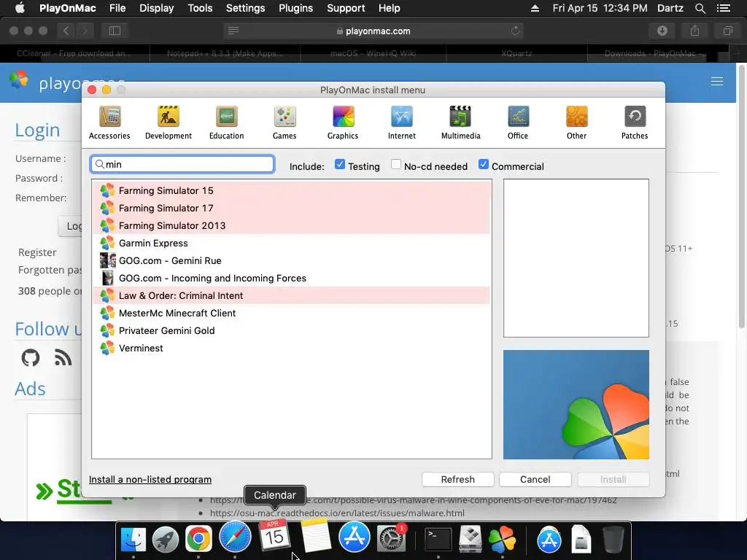Open RSS feed icon on webpage
747x560 pixels.
63,357
